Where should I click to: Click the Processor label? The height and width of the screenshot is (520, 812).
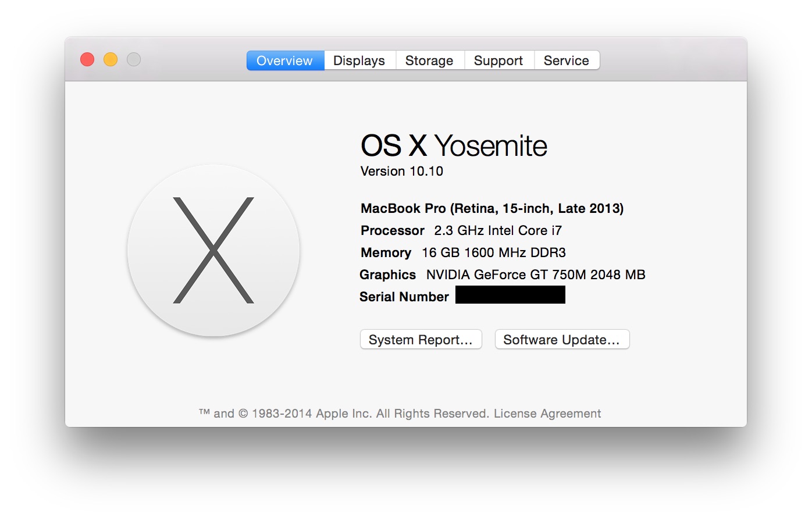point(393,230)
